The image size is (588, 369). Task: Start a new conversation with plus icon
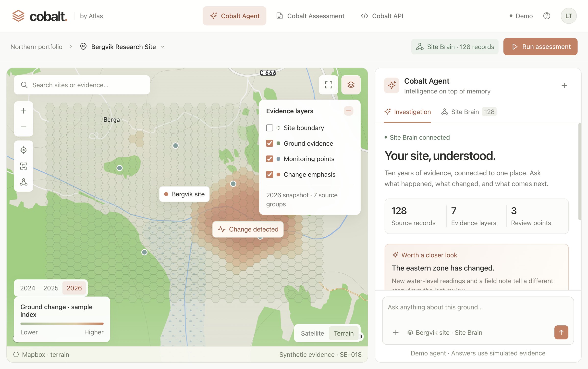[x=564, y=86]
